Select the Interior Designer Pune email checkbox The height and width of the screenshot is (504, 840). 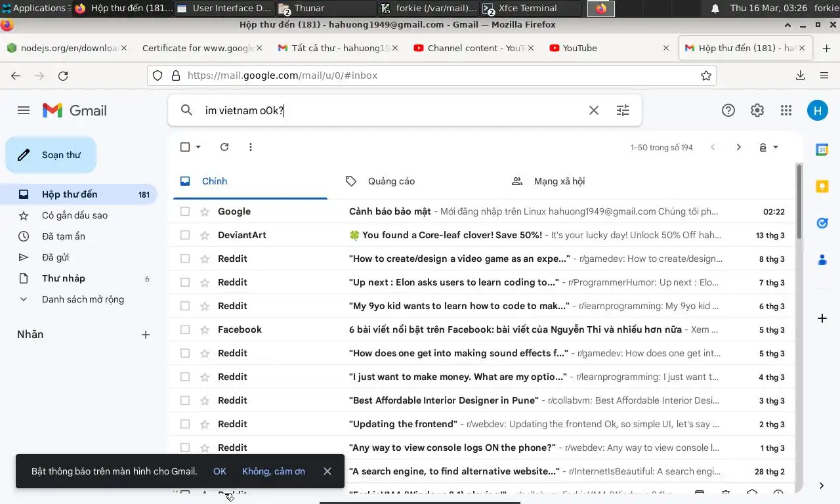point(185,400)
